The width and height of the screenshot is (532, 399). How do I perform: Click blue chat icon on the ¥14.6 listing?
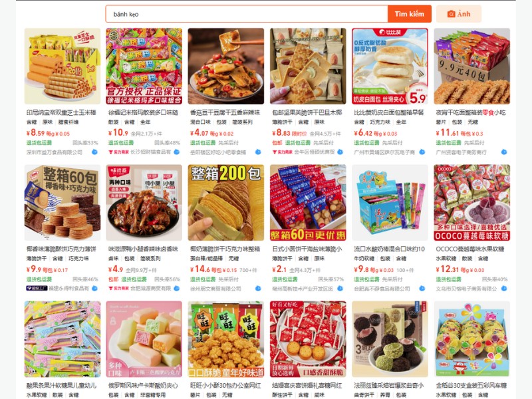pyautogui.click(x=258, y=289)
